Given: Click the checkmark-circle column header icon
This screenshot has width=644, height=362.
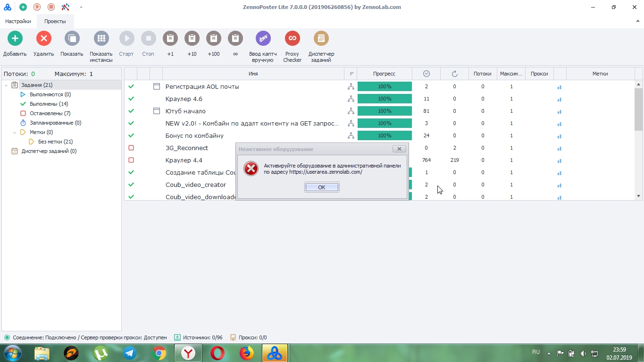Looking at the screenshot, I should [427, 74].
